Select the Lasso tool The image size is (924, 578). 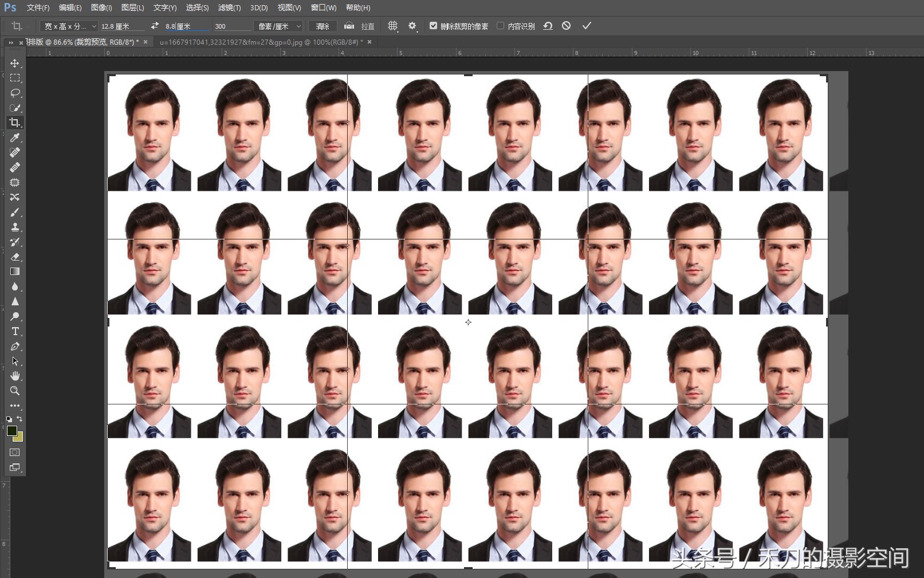(x=15, y=93)
